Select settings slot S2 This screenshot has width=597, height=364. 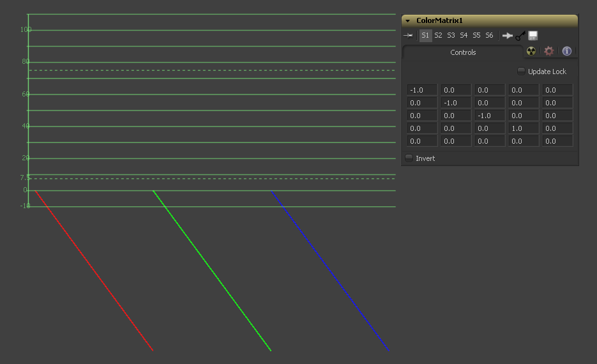[438, 35]
